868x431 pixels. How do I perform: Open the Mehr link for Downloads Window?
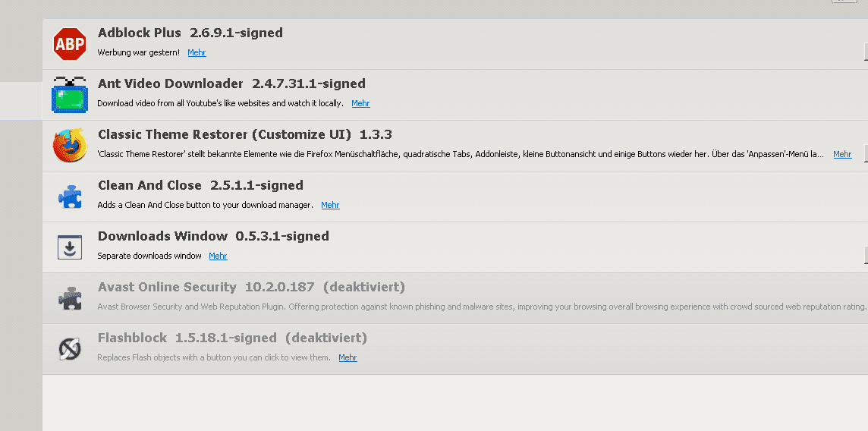[218, 256]
